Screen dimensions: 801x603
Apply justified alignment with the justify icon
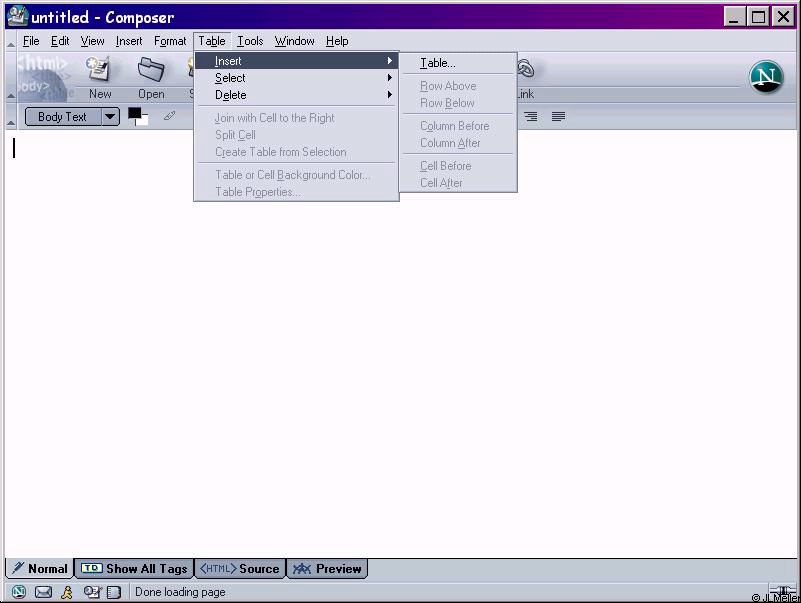click(558, 117)
